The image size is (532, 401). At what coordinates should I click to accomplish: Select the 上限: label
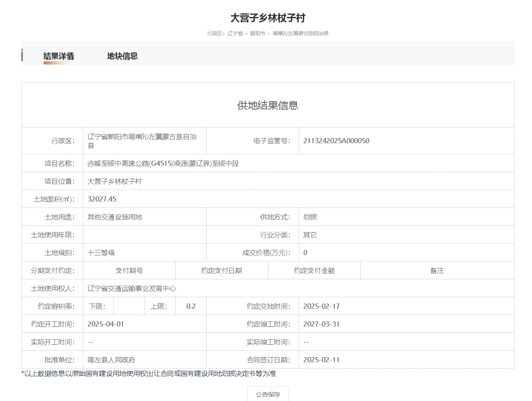click(158, 306)
